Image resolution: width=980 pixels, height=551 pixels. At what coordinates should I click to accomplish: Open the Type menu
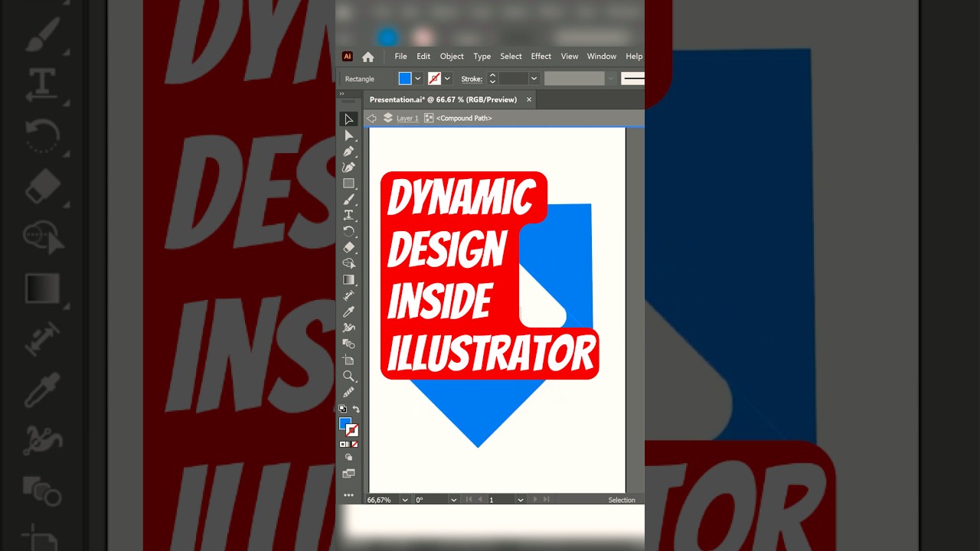pyautogui.click(x=482, y=57)
